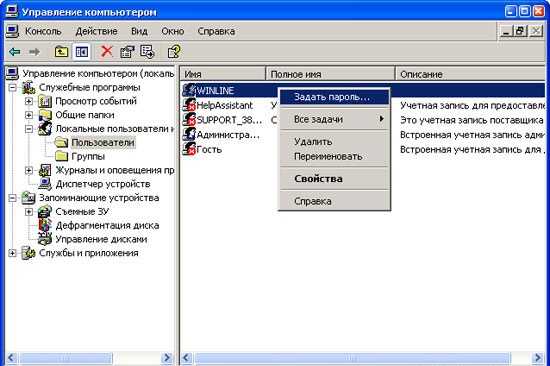
Task: Collapse the Локальные пользователи node
Action: coord(29,129)
